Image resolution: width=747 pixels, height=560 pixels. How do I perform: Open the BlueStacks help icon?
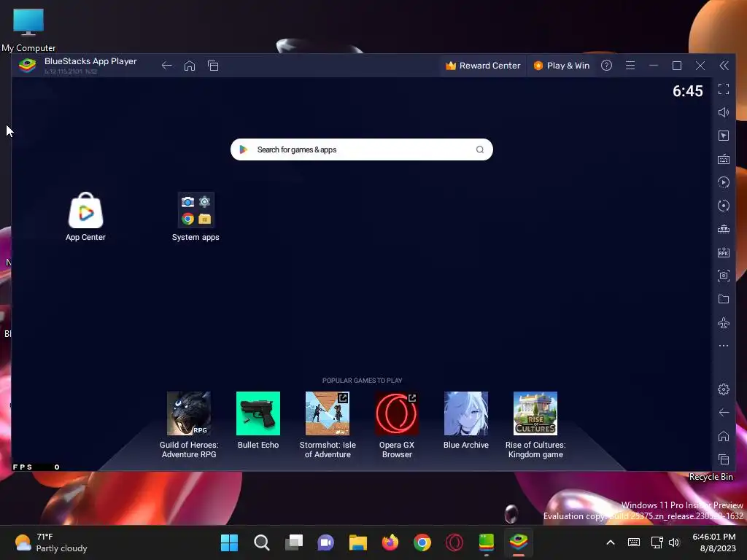(x=606, y=66)
